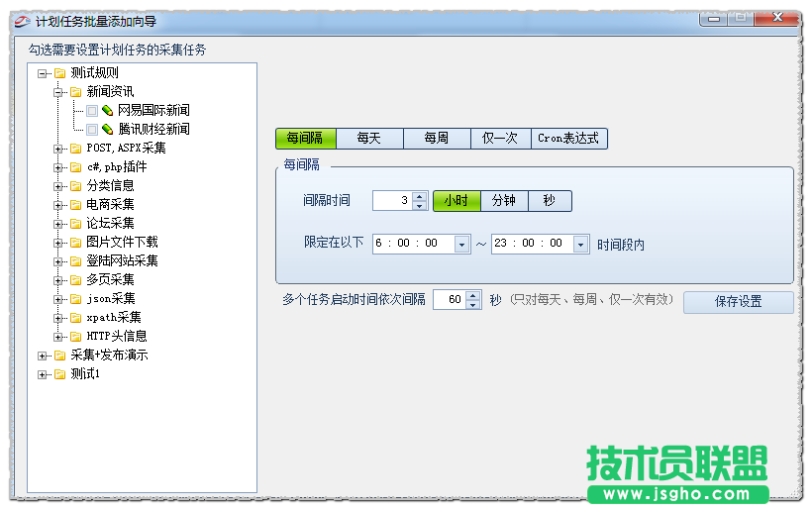Expand the 多页采集 node
Viewport: 812px width, 510px height.
[58, 280]
